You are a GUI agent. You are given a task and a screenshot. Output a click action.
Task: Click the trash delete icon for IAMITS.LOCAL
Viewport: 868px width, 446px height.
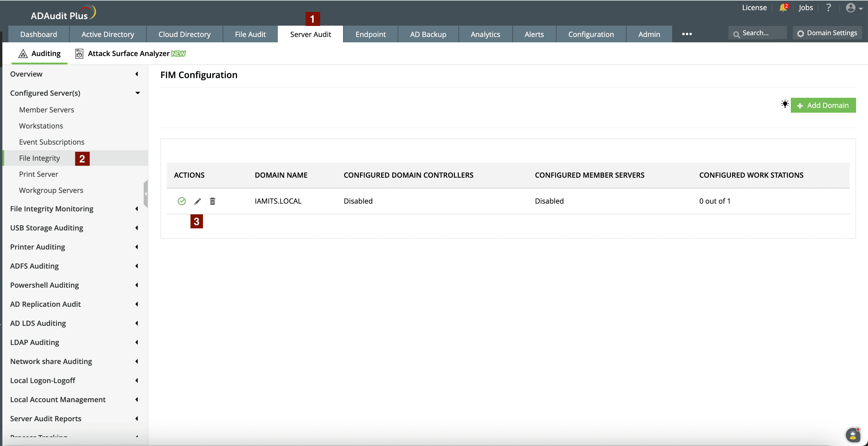pyautogui.click(x=212, y=201)
